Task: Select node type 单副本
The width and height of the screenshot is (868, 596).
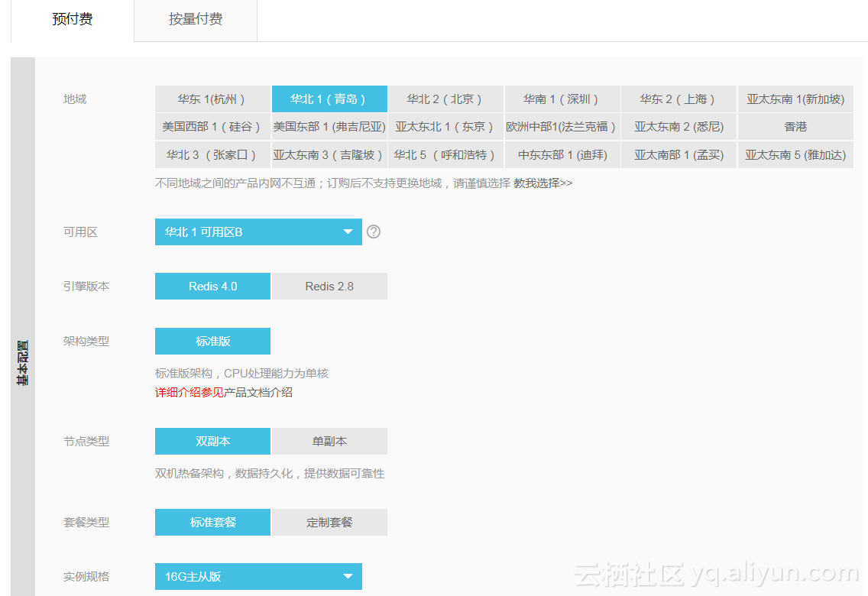Action: (329, 441)
